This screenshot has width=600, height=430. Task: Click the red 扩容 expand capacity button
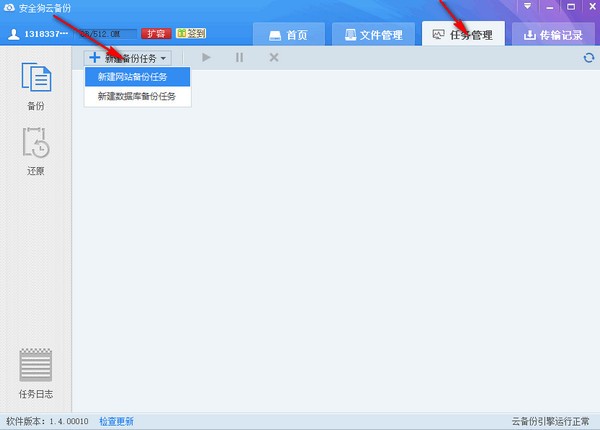click(x=155, y=34)
